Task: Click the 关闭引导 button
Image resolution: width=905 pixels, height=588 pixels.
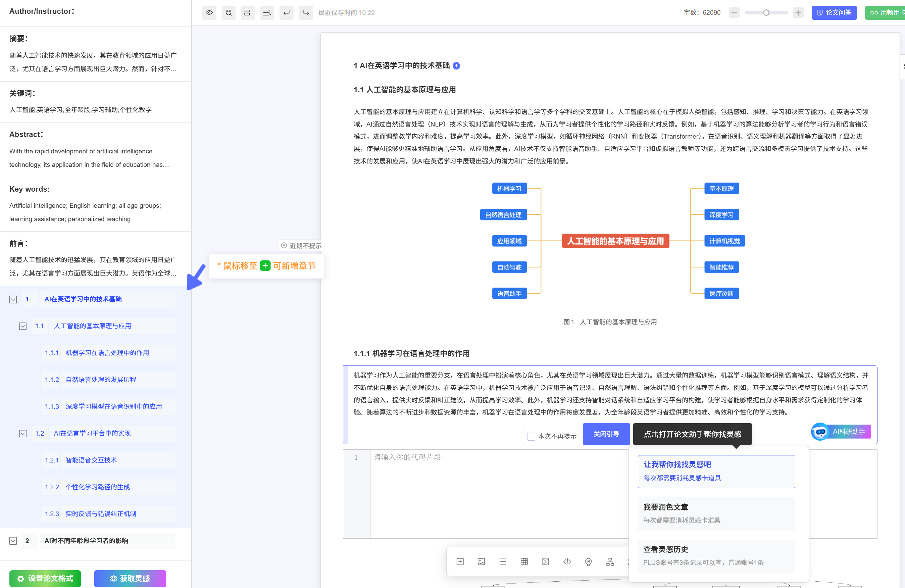Action: 606,434
